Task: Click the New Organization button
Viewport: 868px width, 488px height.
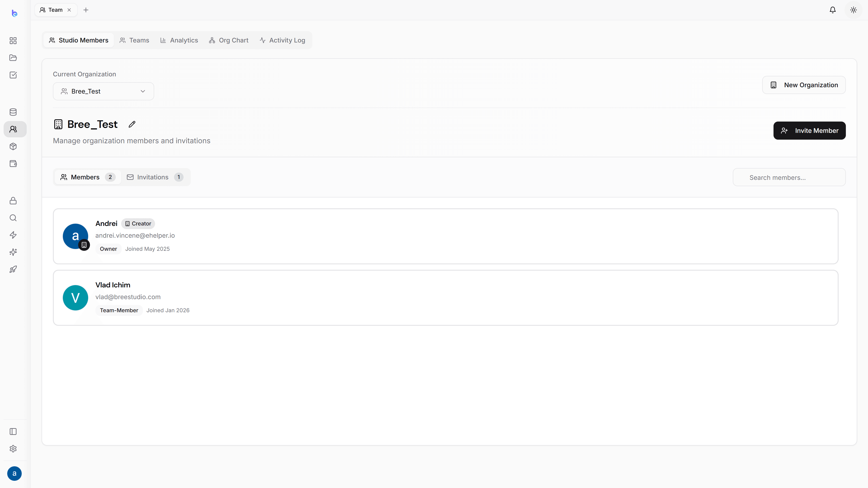Action: coord(804,85)
